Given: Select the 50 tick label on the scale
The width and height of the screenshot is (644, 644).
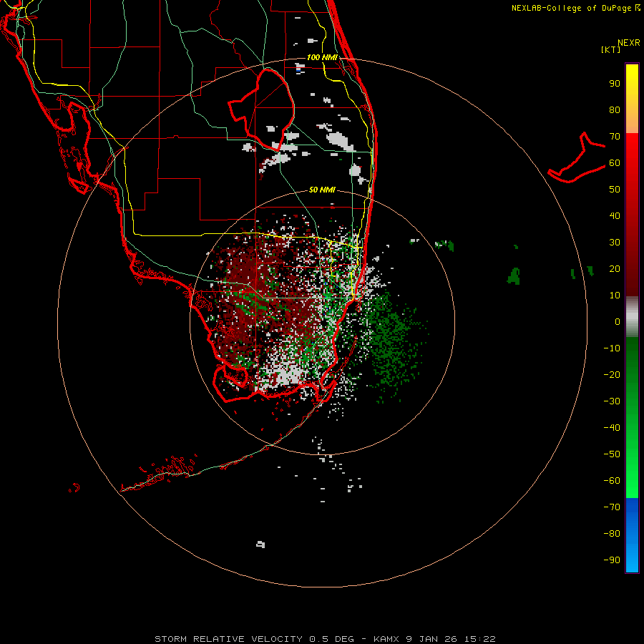Looking at the screenshot, I should (x=615, y=190).
